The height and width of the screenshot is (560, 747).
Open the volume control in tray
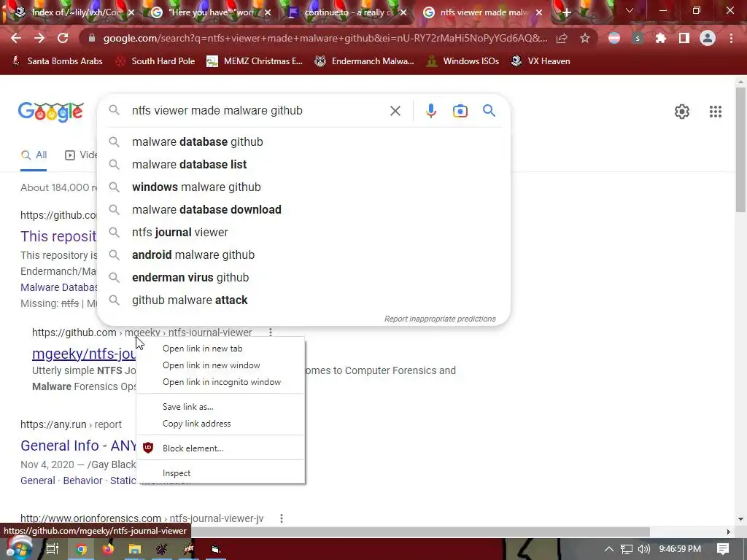[643, 549]
